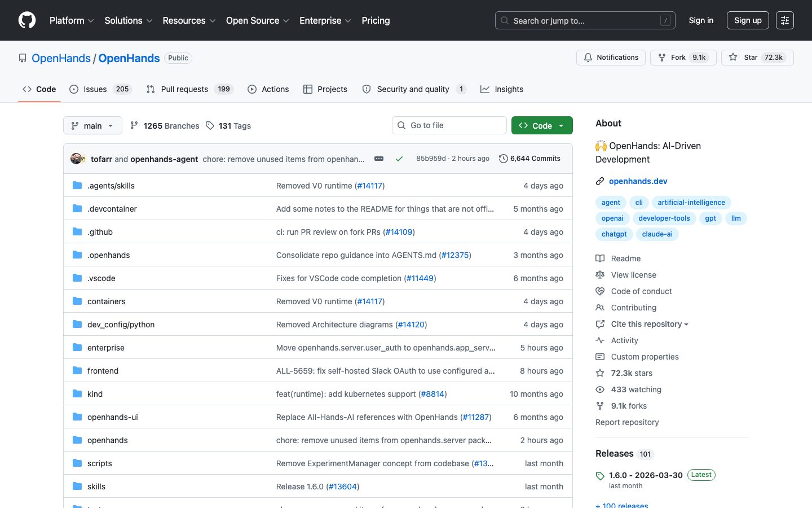Click the GitHub logo icon
Screen dimensions: 812x508
tap(27, 20)
